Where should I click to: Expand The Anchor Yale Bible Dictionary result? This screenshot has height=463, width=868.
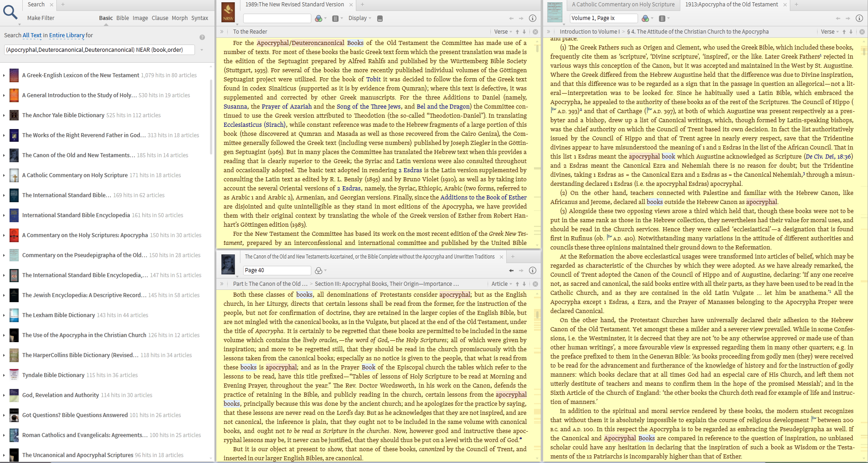(x=4, y=115)
